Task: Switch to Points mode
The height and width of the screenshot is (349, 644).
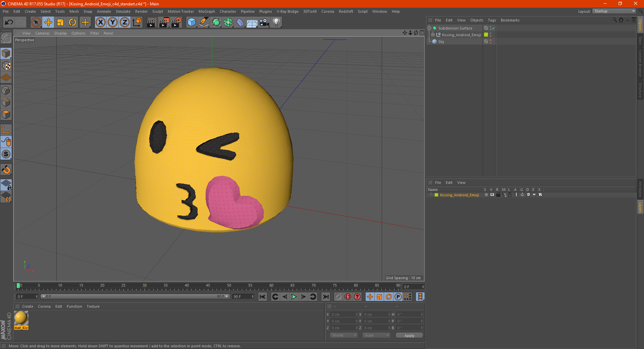Action: click(x=6, y=90)
